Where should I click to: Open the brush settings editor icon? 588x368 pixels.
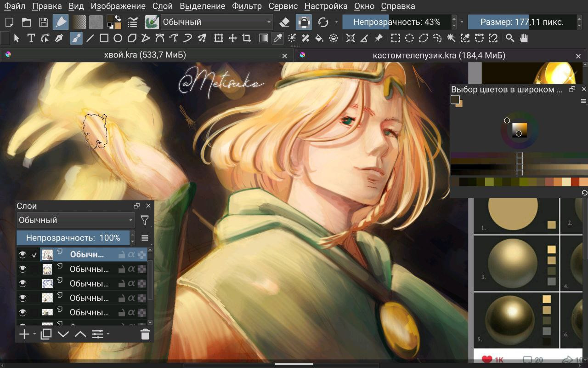pos(133,22)
